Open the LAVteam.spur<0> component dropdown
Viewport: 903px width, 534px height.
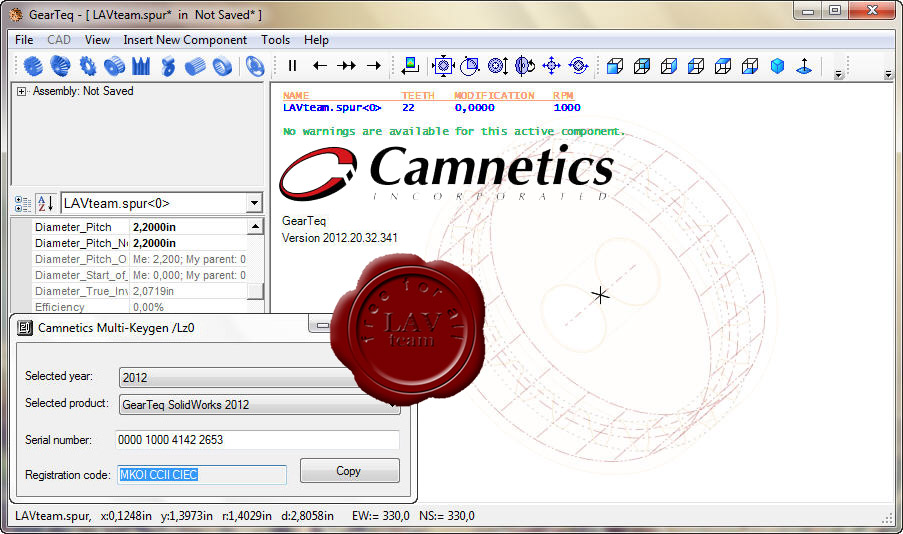254,203
